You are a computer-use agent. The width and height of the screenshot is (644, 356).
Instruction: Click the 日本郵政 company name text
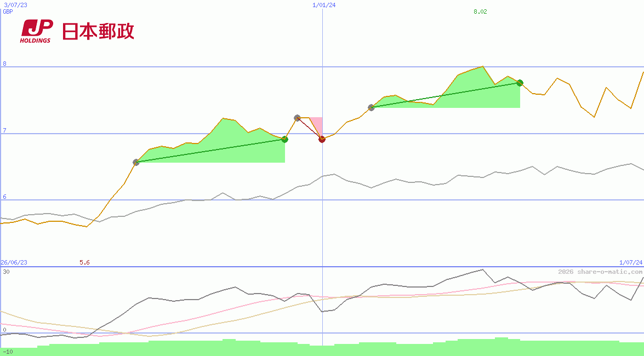[98, 31]
